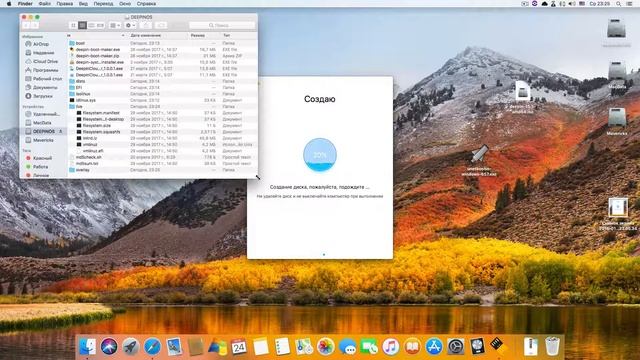The image size is (640, 360).
Task: Click the 20% progress circle
Action: pyautogui.click(x=320, y=155)
